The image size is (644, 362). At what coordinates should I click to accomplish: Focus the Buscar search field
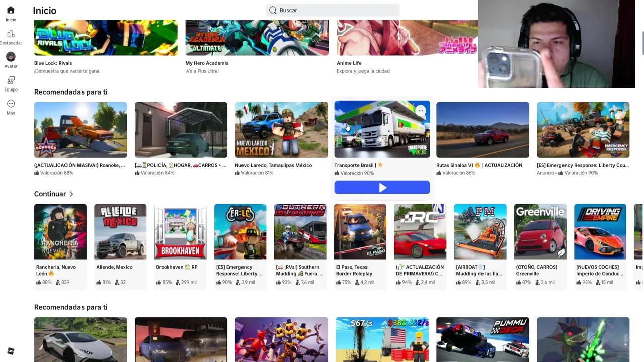tap(333, 10)
